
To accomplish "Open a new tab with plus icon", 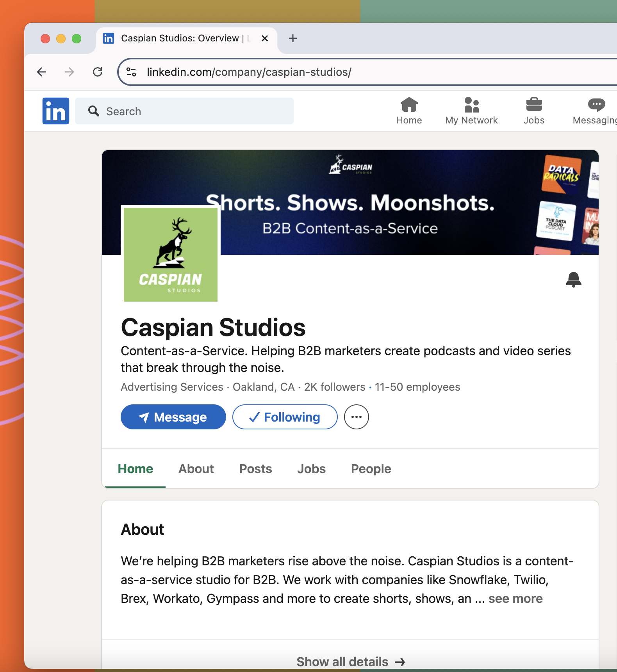I will point(293,38).
